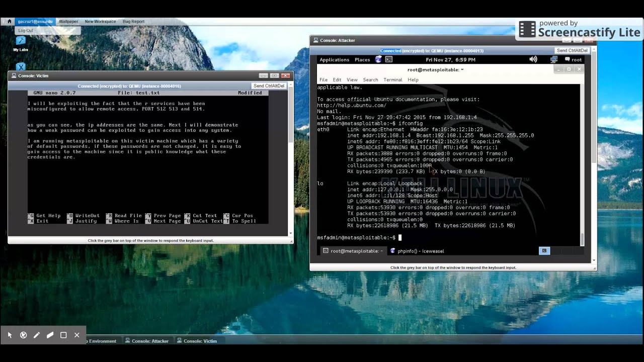Click the Victim console grey connection bar
This screenshot has width=644, height=362.
[129, 86]
